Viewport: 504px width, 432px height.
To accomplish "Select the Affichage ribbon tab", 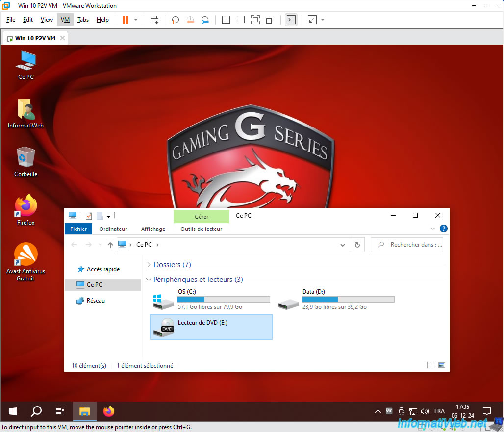I will (153, 229).
